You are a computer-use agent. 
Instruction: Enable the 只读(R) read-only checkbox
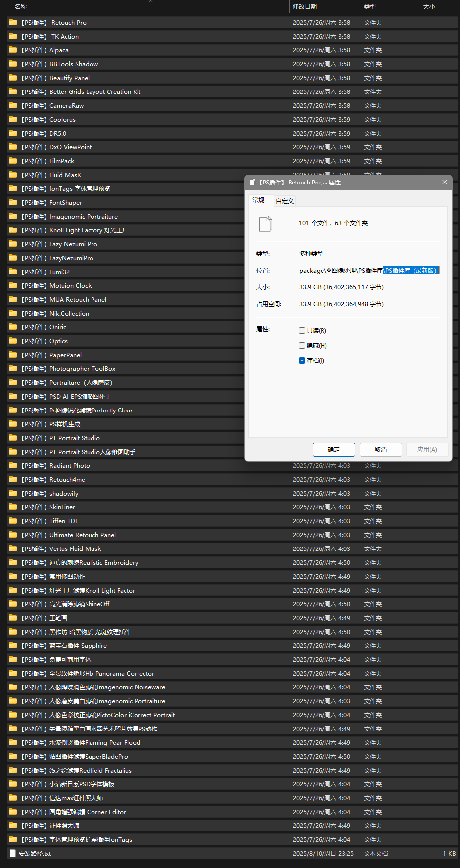pyautogui.click(x=302, y=331)
